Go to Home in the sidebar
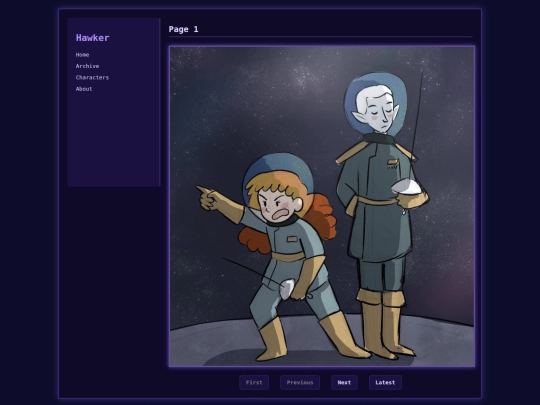Viewport: 540px width, 405px height. 82,55
